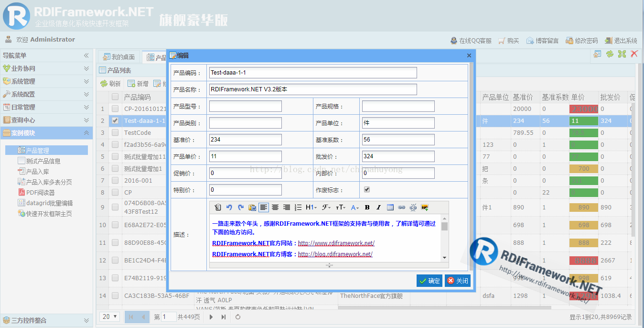644x328 pixels.
Task: Check the CP-201610121 row checkbox
Action: 115,109
